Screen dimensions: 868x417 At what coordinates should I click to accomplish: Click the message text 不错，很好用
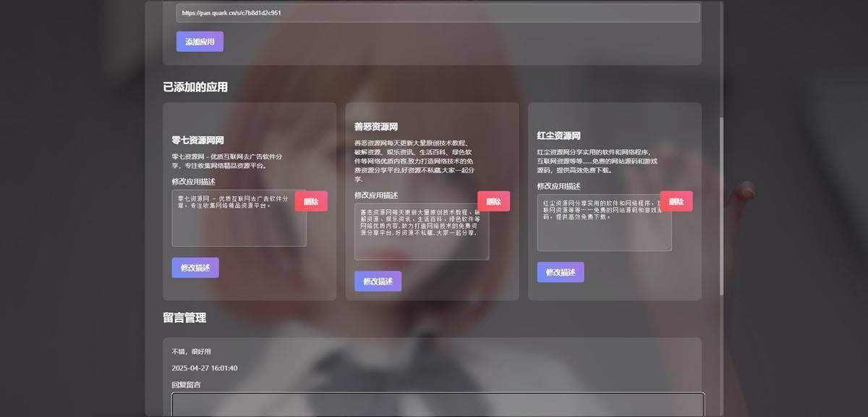tap(191, 352)
